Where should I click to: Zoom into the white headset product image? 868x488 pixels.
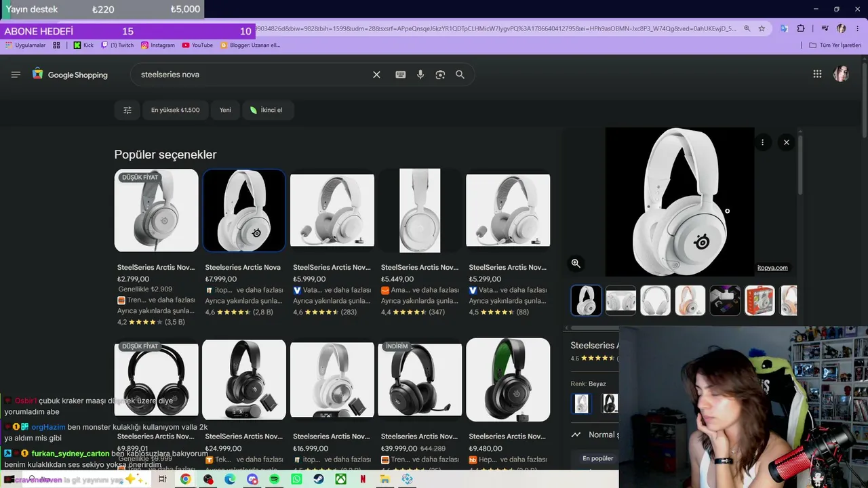tap(576, 263)
